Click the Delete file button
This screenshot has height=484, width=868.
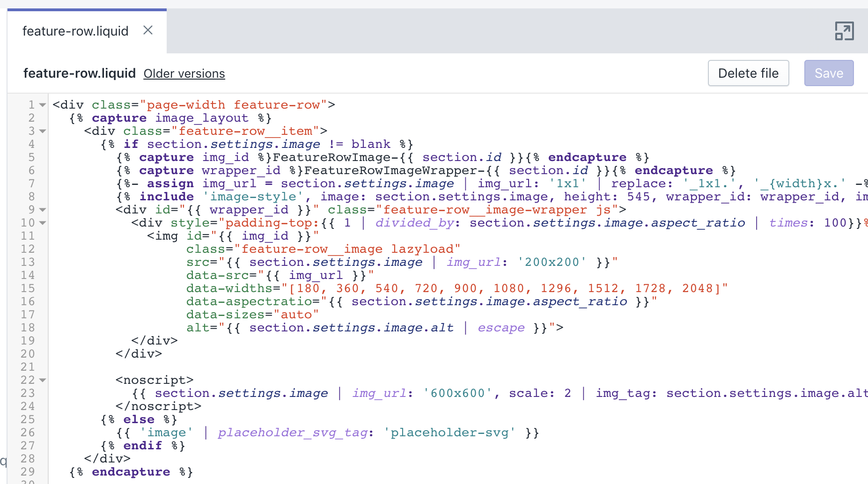[x=748, y=73]
